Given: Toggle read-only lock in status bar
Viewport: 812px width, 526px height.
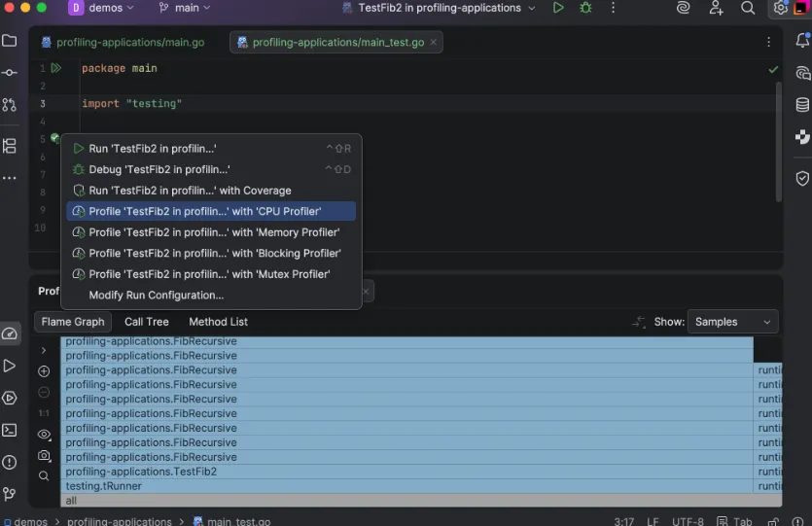Looking at the screenshot, I should click(x=775, y=521).
